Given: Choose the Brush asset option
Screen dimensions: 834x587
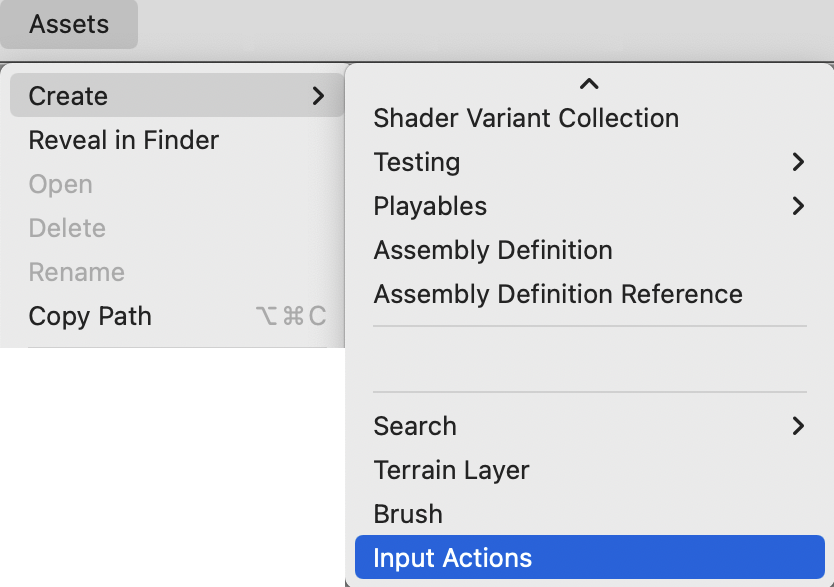Looking at the screenshot, I should tap(408, 514).
